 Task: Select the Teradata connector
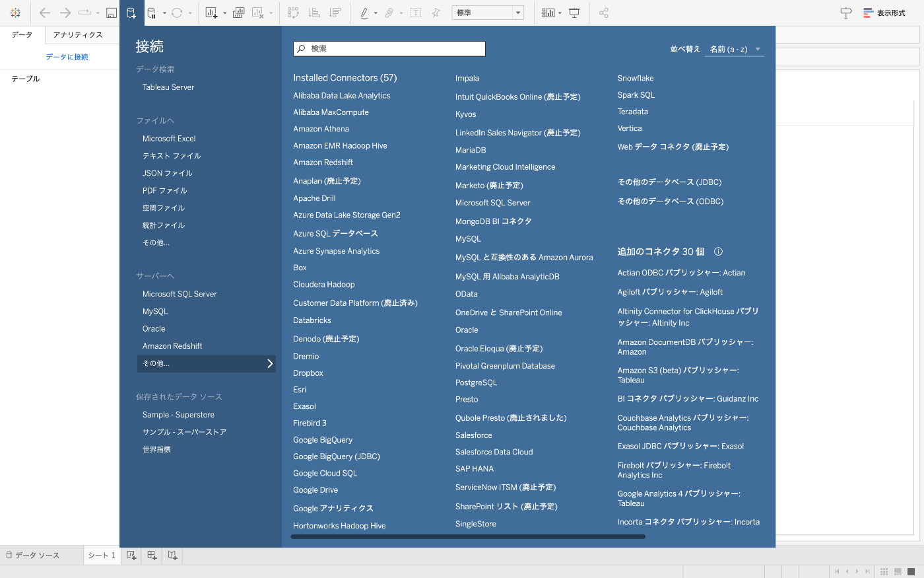pyautogui.click(x=633, y=112)
